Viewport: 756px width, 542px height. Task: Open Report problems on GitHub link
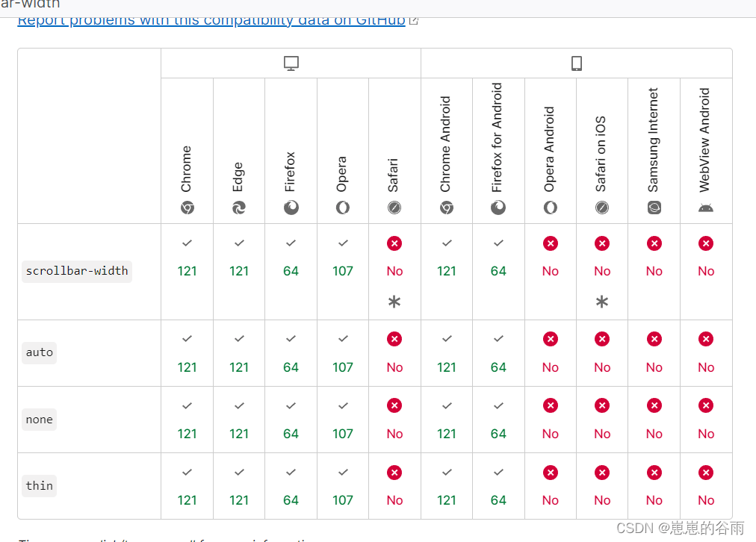[211, 19]
